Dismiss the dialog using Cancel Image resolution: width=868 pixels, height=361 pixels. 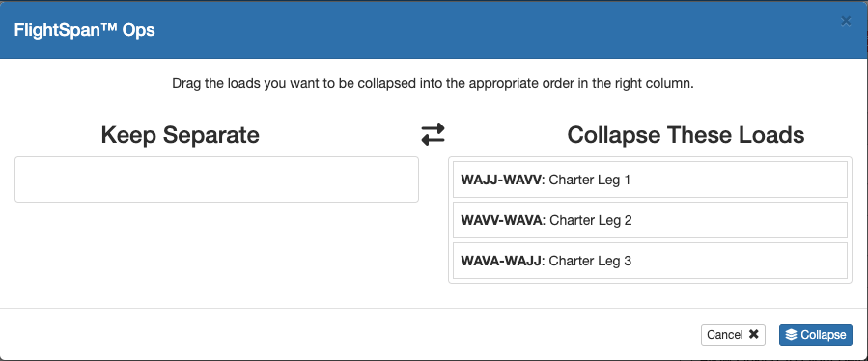tap(733, 334)
